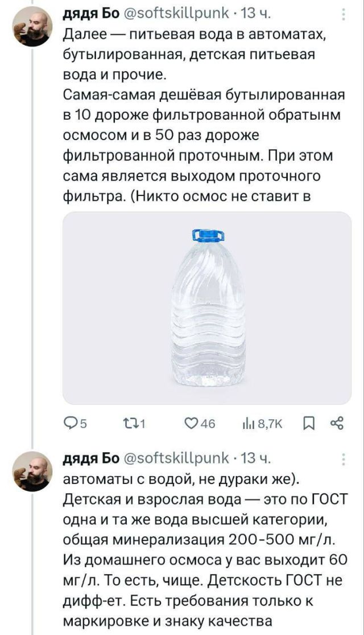
Task: Open the second tweet's three-dot menu
Action: 342,460
